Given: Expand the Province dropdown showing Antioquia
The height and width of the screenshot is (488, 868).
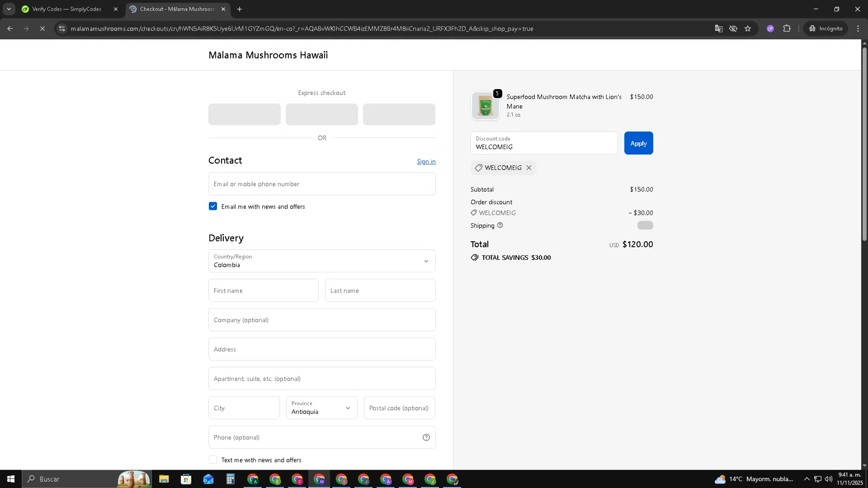Looking at the screenshot, I should pyautogui.click(x=322, y=408).
